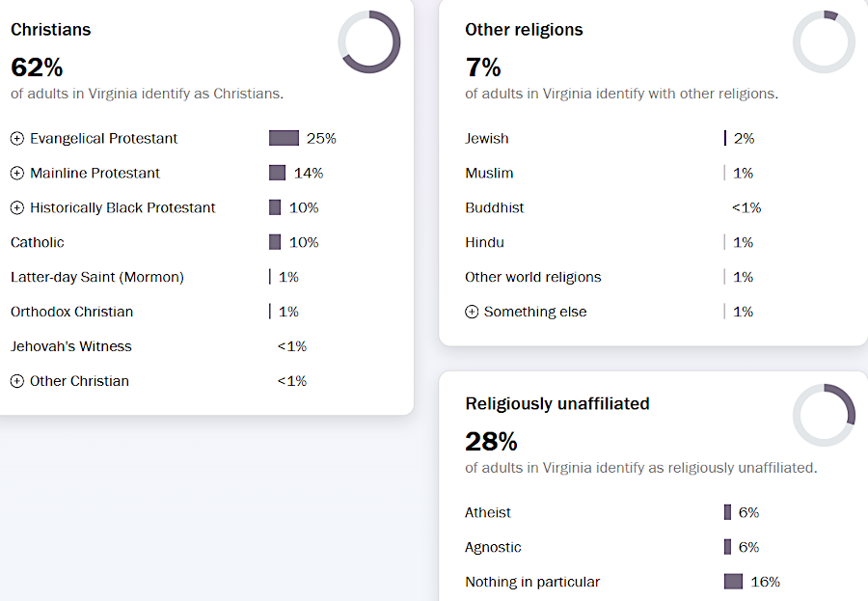Click the Religiously unaffiliated heading
868x601 pixels.
557,404
